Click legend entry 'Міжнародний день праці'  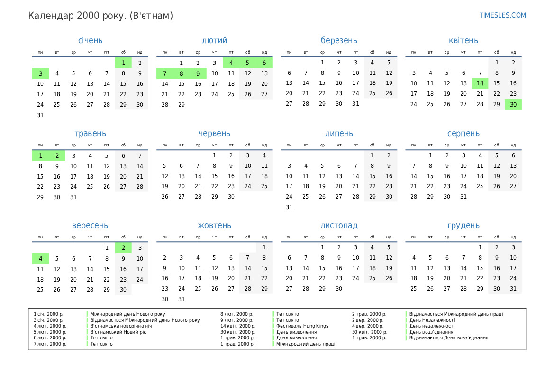click(x=306, y=344)
